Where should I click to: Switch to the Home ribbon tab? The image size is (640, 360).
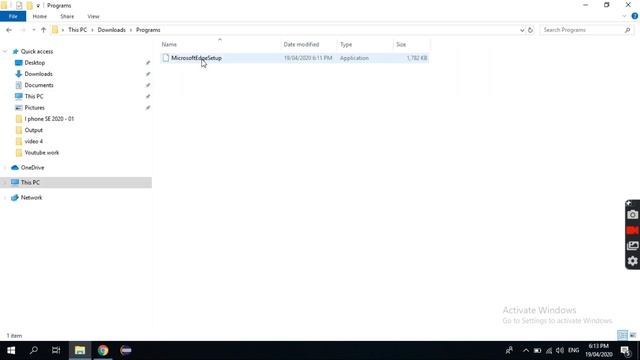[x=40, y=16]
